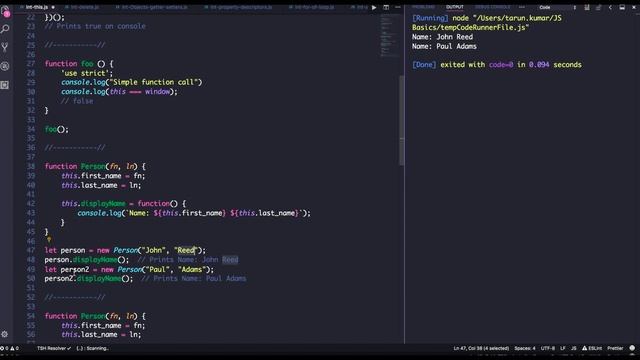
Task: Run code with the play icon
Action: 374,7
